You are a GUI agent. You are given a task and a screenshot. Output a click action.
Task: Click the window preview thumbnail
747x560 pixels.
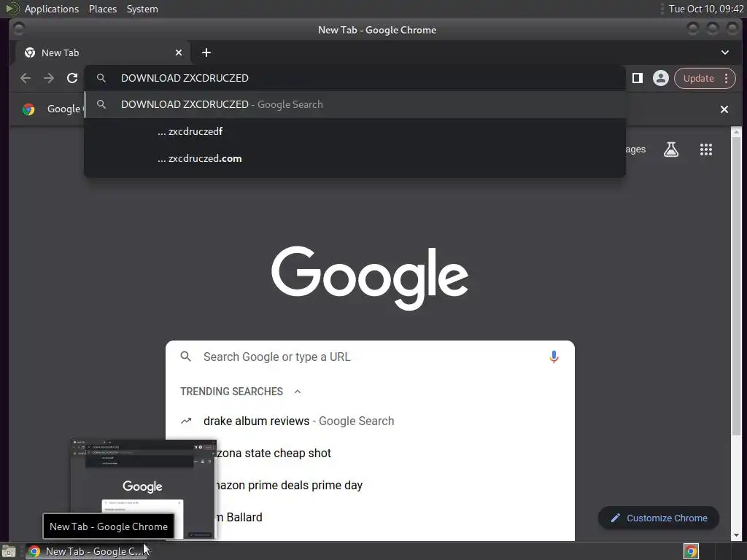(x=144, y=489)
